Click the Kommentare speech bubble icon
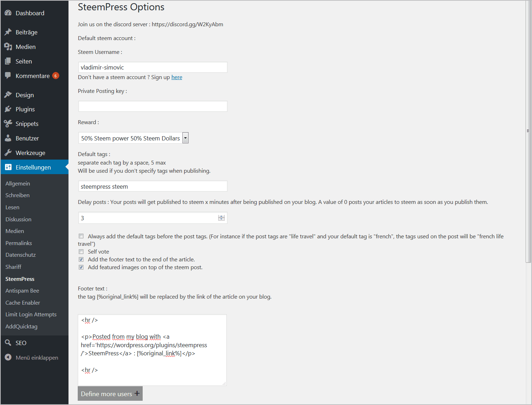532x405 pixels. (x=8, y=76)
